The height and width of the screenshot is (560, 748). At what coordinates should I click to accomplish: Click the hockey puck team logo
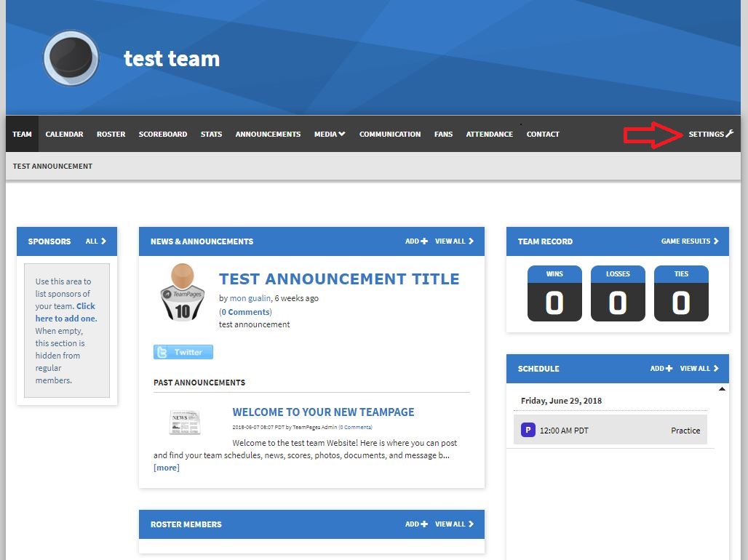pos(71,58)
